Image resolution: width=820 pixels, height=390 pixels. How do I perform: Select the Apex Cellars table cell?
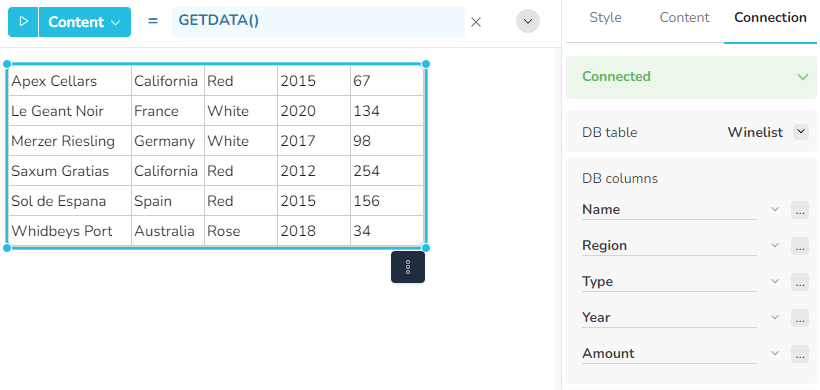tap(70, 81)
